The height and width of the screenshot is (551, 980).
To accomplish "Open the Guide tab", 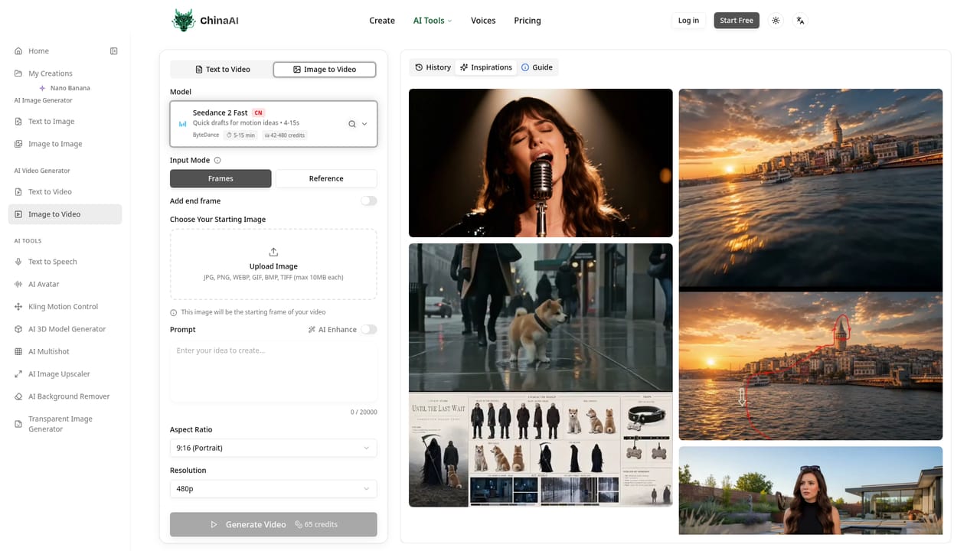I will coord(537,67).
